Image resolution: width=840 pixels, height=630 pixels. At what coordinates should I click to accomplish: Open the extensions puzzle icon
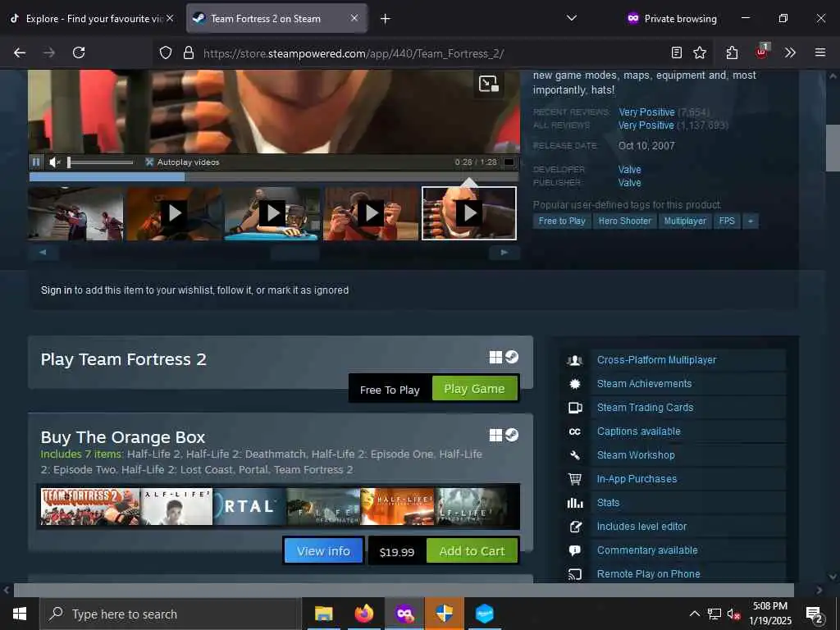(732, 52)
